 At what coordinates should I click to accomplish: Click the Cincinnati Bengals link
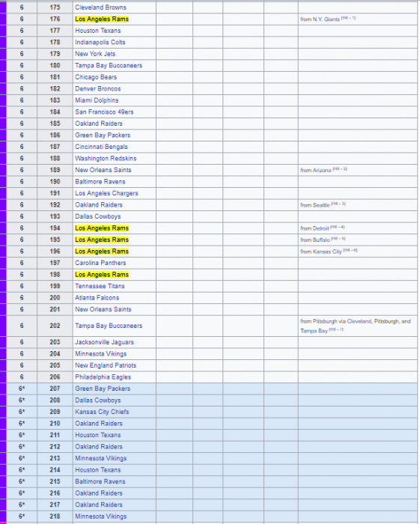click(x=101, y=147)
